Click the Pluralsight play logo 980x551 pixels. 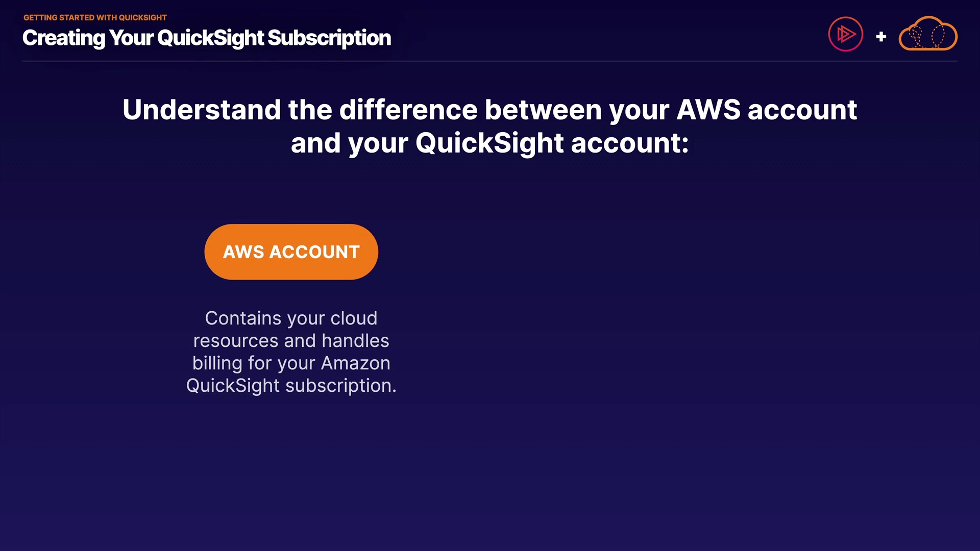click(x=845, y=34)
